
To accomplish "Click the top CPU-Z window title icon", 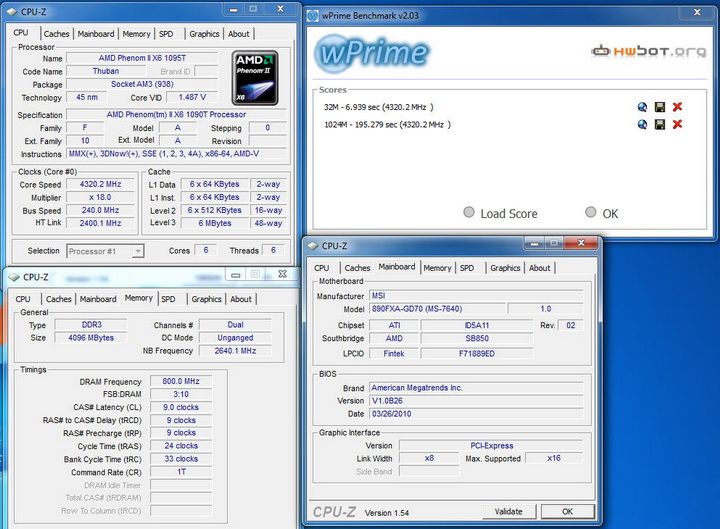I will click(x=12, y=12).
